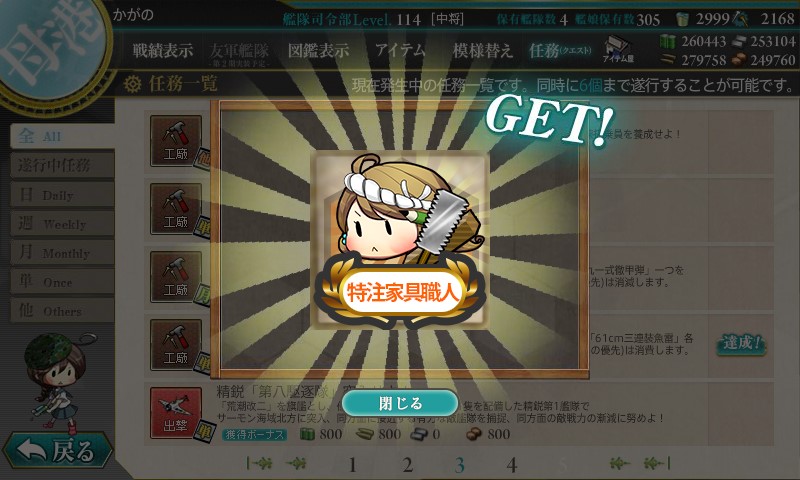Click the 特注家具職人 reward character image
This screenshot has width=800, height=480.
(x=401, y=239)
